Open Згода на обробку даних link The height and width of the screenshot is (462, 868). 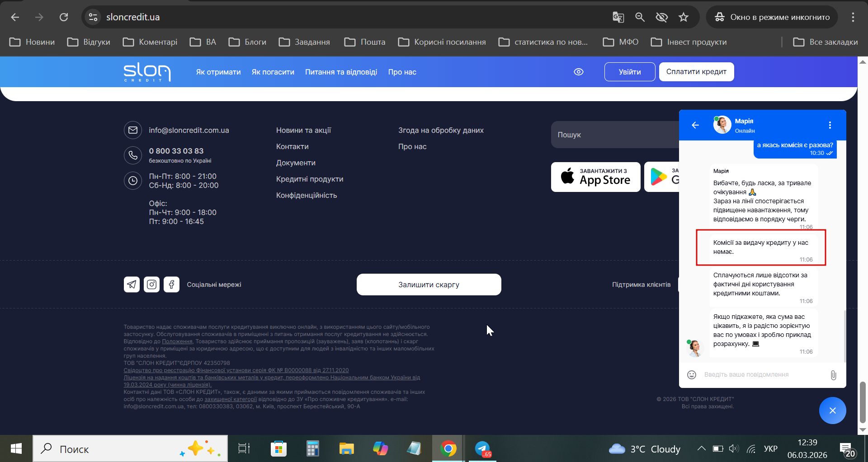point(441,130)
